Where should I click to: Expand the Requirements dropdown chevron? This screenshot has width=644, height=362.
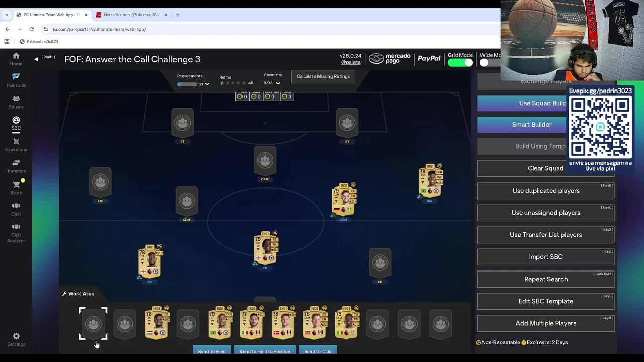207,84
